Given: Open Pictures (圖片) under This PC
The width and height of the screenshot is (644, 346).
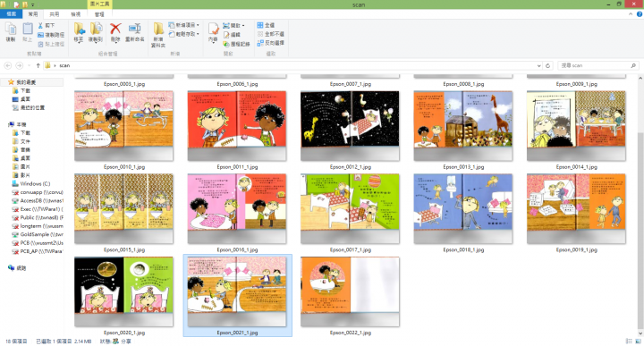Looking at the screenshot, I should (x=21, y=166).
